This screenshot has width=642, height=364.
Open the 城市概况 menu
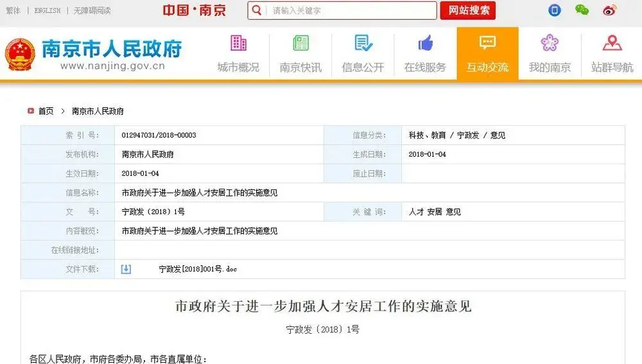click(238, 67)
